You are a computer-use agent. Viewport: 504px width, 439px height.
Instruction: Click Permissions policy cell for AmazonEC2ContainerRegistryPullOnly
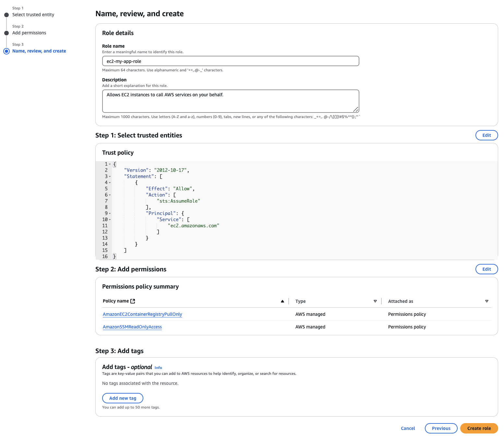coord(407,314)
